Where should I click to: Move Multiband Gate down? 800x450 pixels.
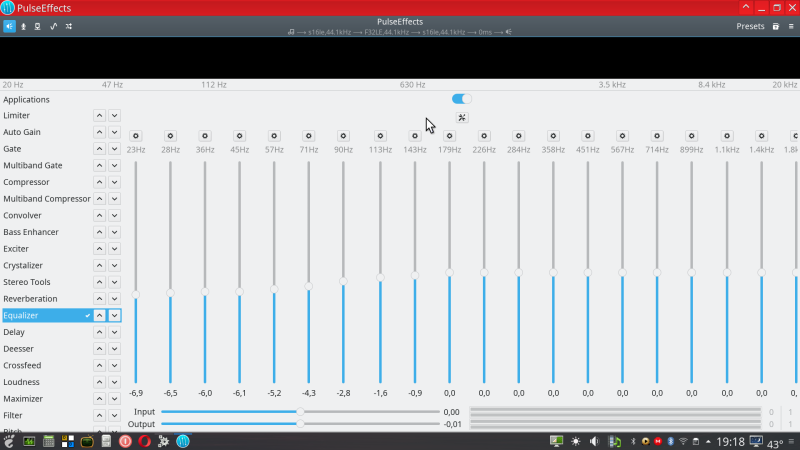114,165
